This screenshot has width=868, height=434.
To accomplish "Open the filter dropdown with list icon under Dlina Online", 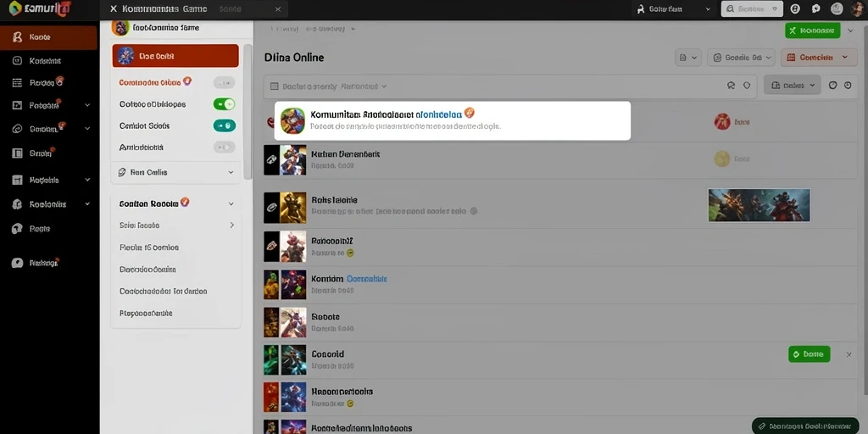I will (328, 86).
